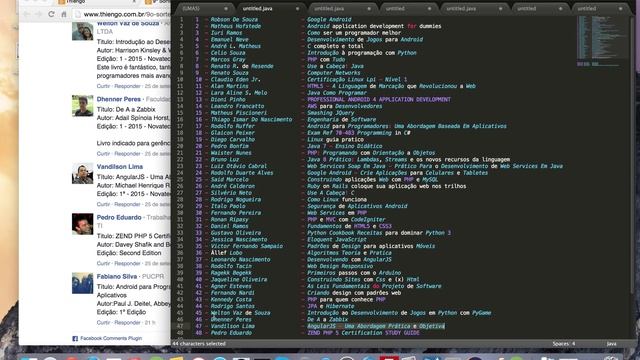The width and height of the screenshot is (640, 360).
Task: Click the Facebook logo beside Comments Plugin
Action: [75, 338]
